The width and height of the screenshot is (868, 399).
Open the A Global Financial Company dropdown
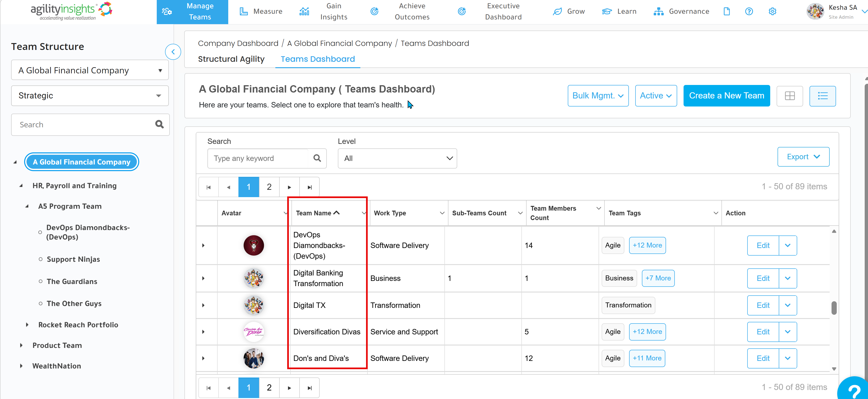click(90, 70)
